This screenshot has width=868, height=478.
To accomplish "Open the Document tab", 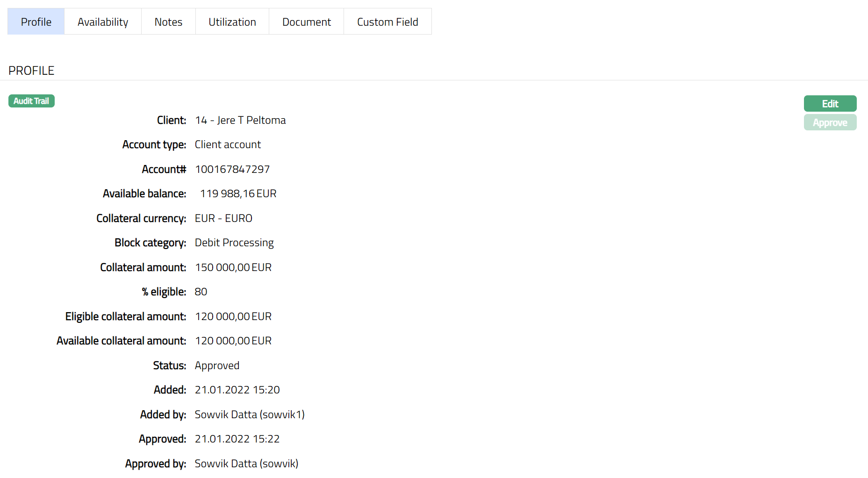I will 307,22.
